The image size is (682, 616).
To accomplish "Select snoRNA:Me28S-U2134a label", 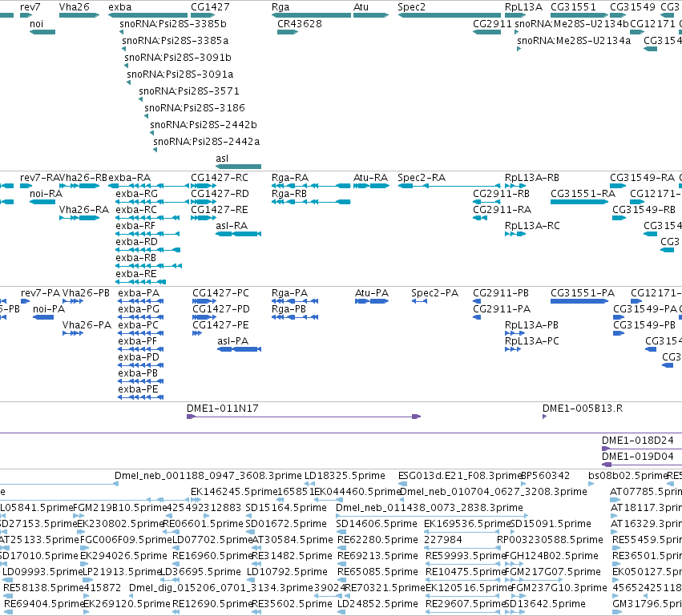I will (x=574, y=40).
